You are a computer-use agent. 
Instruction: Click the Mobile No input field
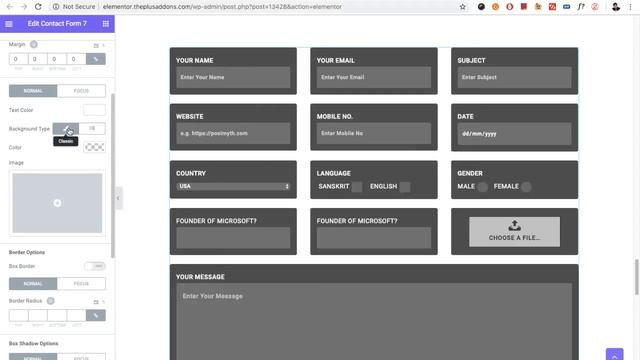pos(373,133)
